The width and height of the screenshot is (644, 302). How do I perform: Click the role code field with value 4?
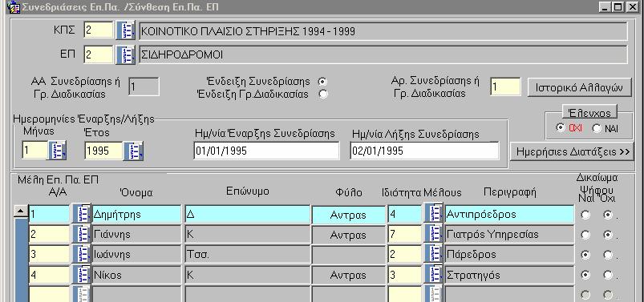coord(405,214)
